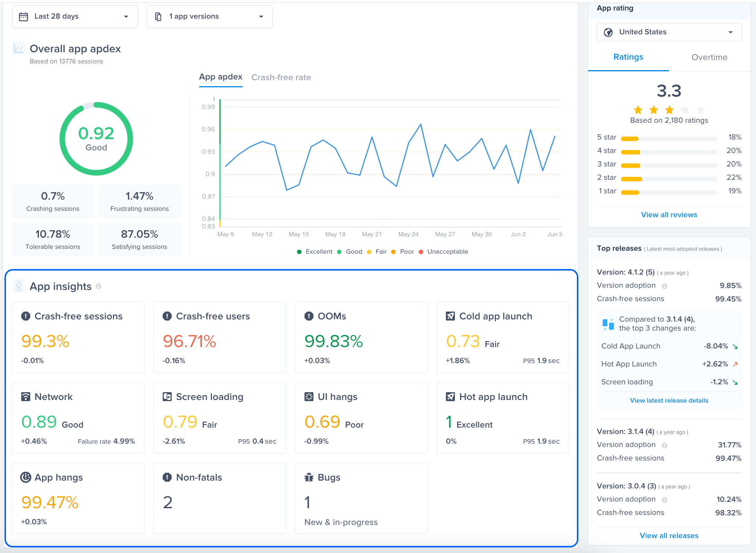The width and height of the screenshot is (756, 553).
Task: Click the 5 star rating bar
Action: pos(669,139)
